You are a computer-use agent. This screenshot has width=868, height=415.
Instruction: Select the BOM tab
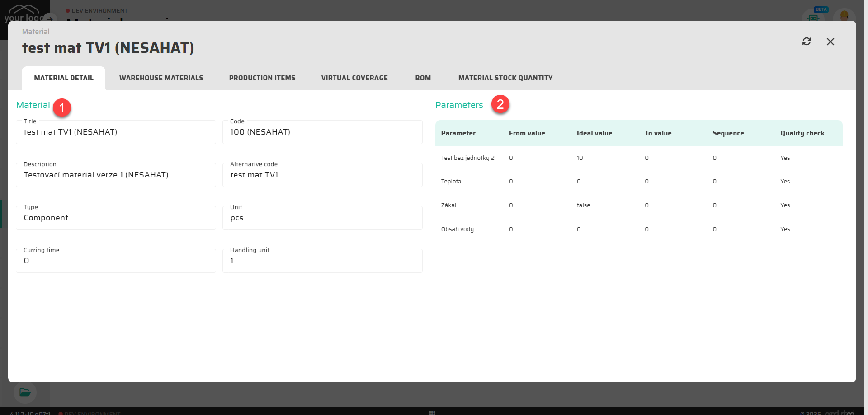point(423,78)
